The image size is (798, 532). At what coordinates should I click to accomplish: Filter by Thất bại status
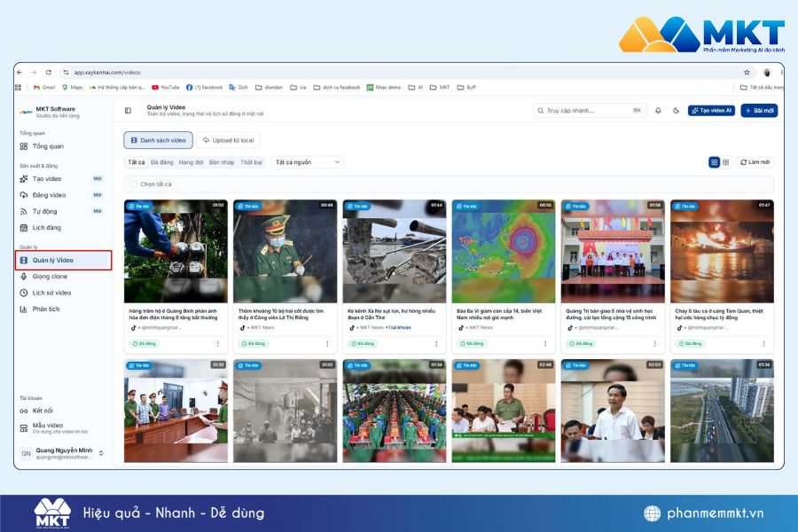[x=252, y=162]
